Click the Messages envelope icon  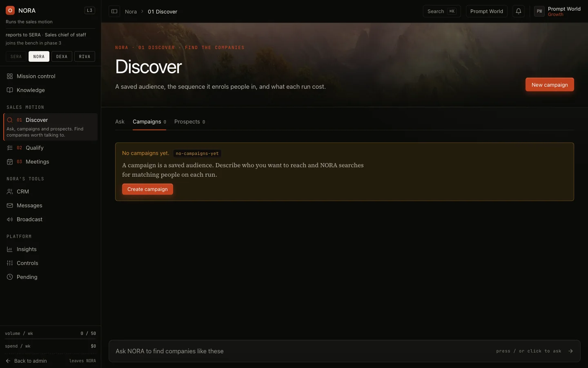10,205
